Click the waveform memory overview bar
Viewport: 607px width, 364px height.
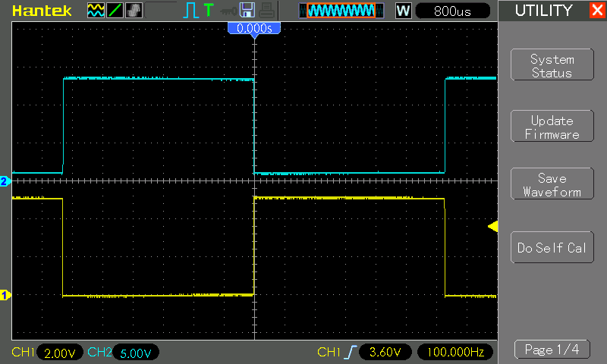click(x=341, y=11)
